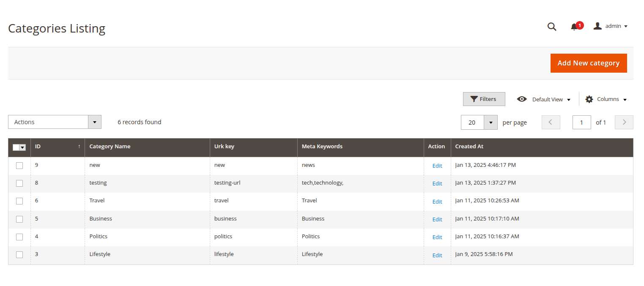Image resolution: width=644 pixels, height=286 pixels.
Task: Click the Filters funnel icon
Action: click(474, 99)
